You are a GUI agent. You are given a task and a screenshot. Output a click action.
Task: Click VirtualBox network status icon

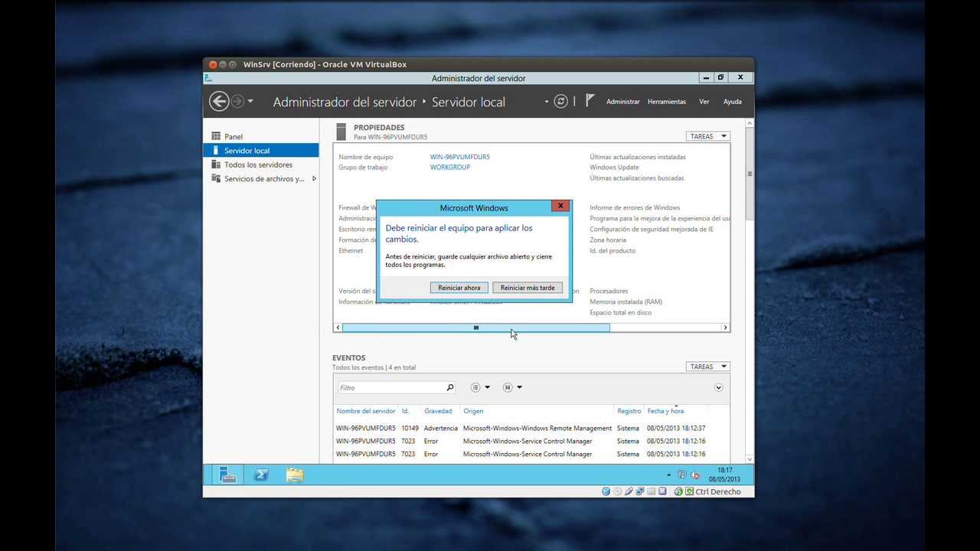[x=640, y=491]
